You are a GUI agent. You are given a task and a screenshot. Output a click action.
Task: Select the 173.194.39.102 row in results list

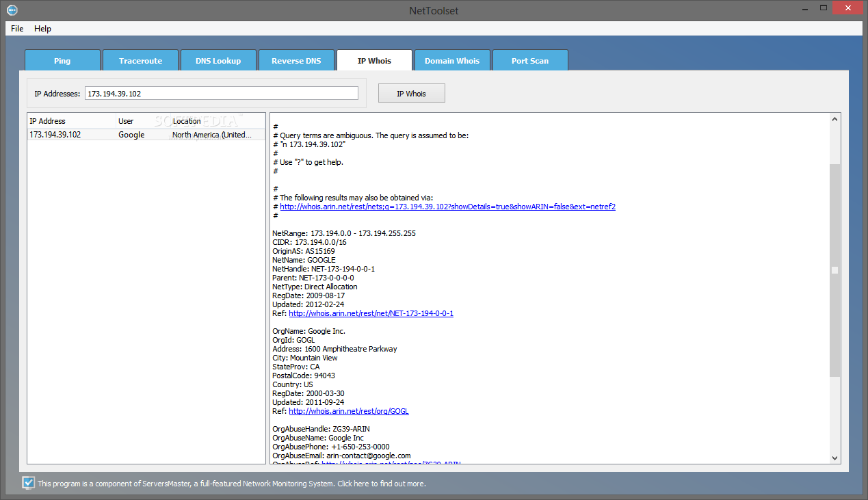146,135
